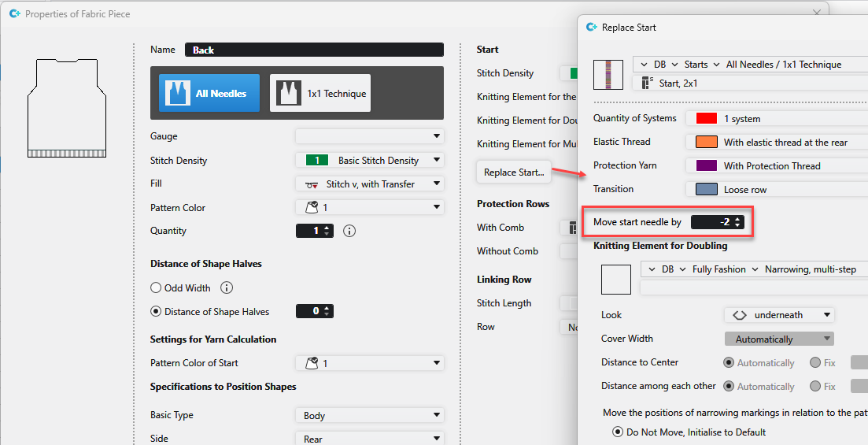The width and height of the screenshot is (868, 445).
Task: Click the Replace Start... button
Action: click(x=514, y=172)
